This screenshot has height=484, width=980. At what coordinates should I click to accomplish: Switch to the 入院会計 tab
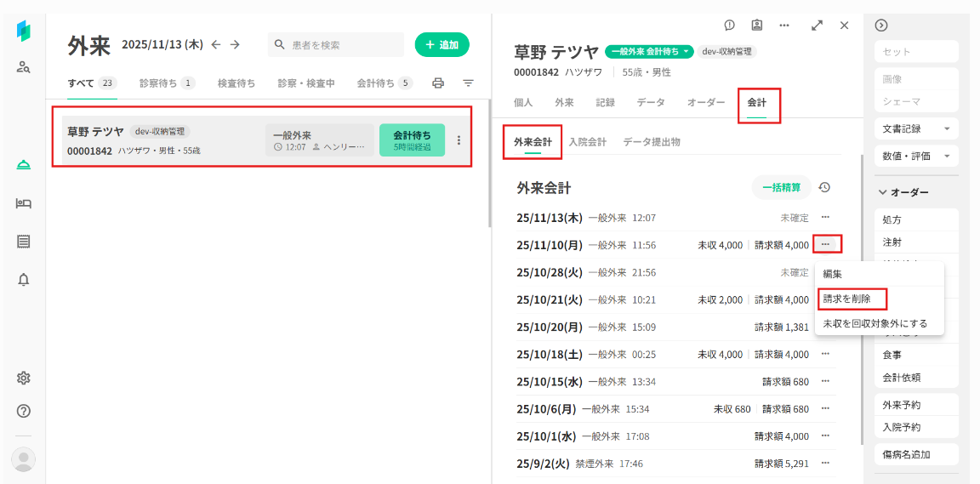click(587, 142)
